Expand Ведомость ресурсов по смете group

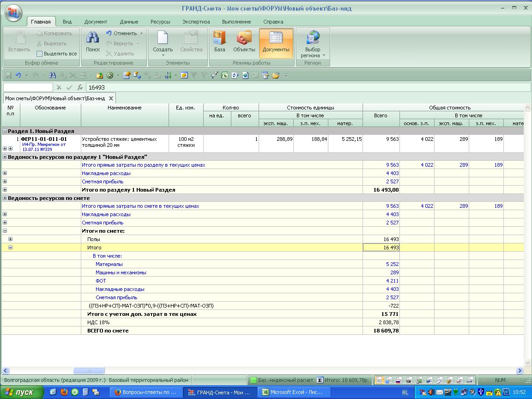pyautogui.click(x=5, y=198)
